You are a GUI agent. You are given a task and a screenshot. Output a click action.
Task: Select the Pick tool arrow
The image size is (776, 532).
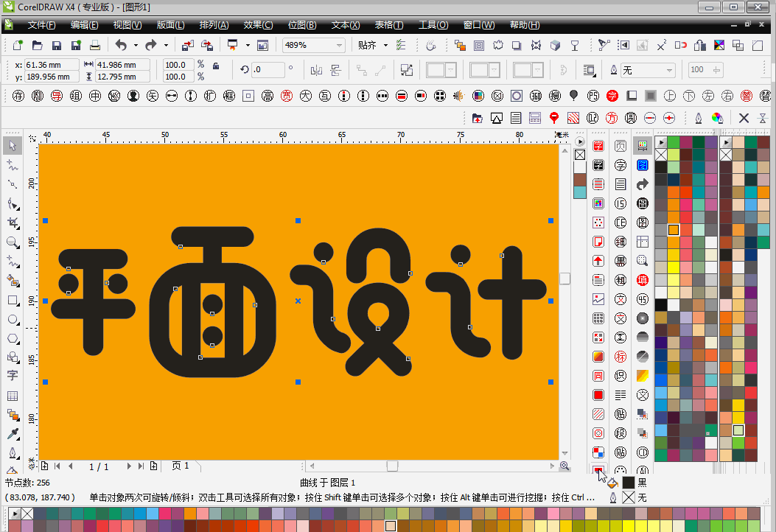pos(13,146)
